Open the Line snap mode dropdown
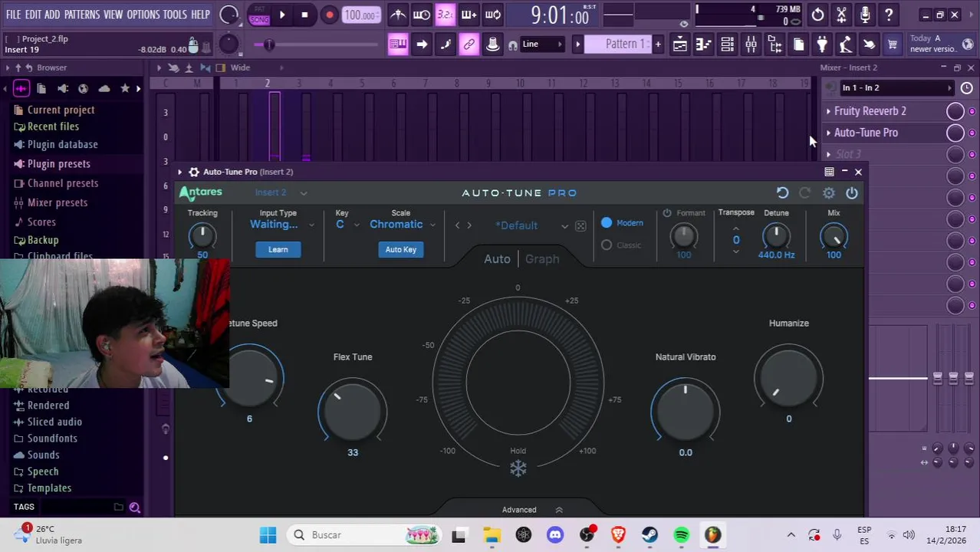980x552 pixels. 541,44
